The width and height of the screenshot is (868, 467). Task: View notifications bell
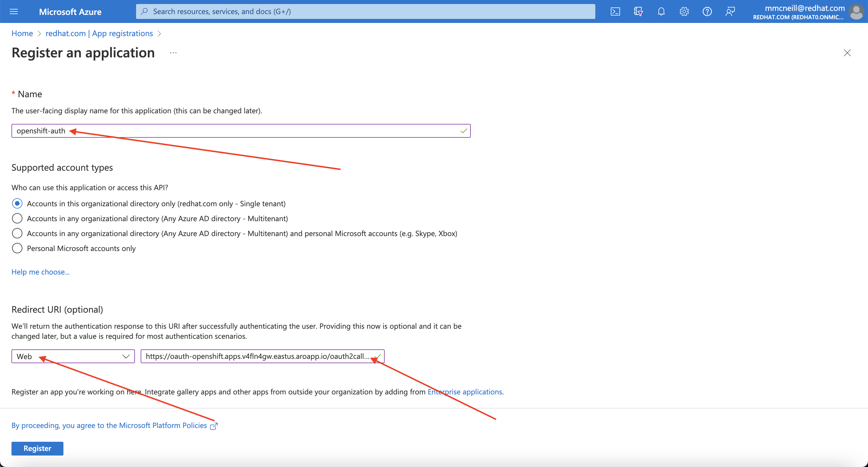point(661,11)
